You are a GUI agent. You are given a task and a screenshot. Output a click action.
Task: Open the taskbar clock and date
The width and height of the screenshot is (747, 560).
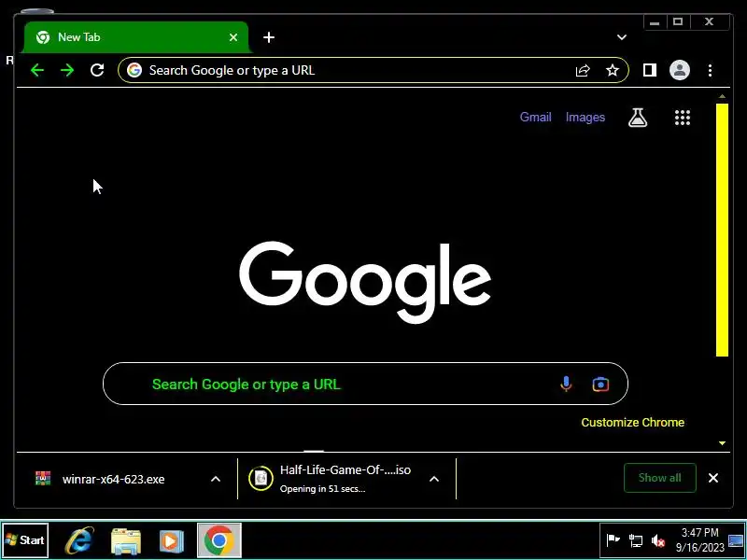point(699,540)
